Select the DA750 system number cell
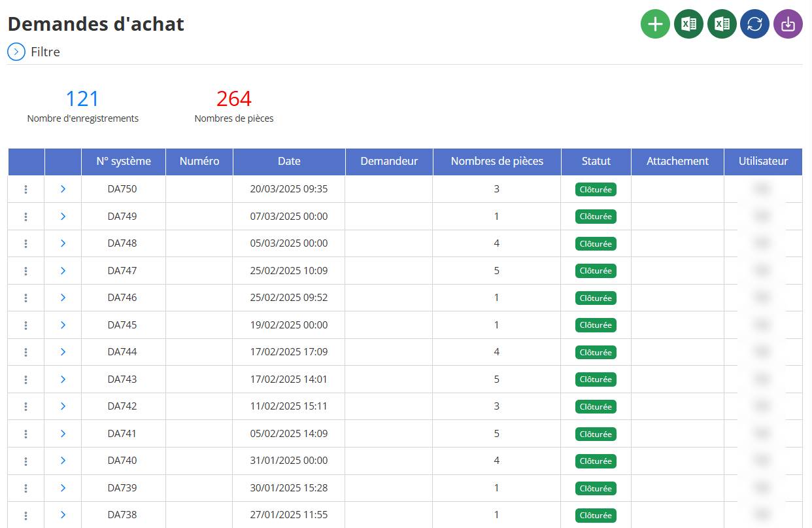 tap(123, 189)
